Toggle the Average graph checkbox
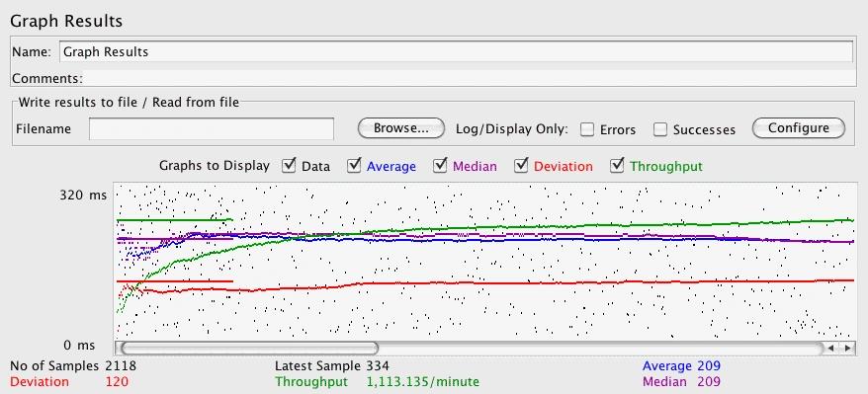868x394 pixels. click(354, 165)
